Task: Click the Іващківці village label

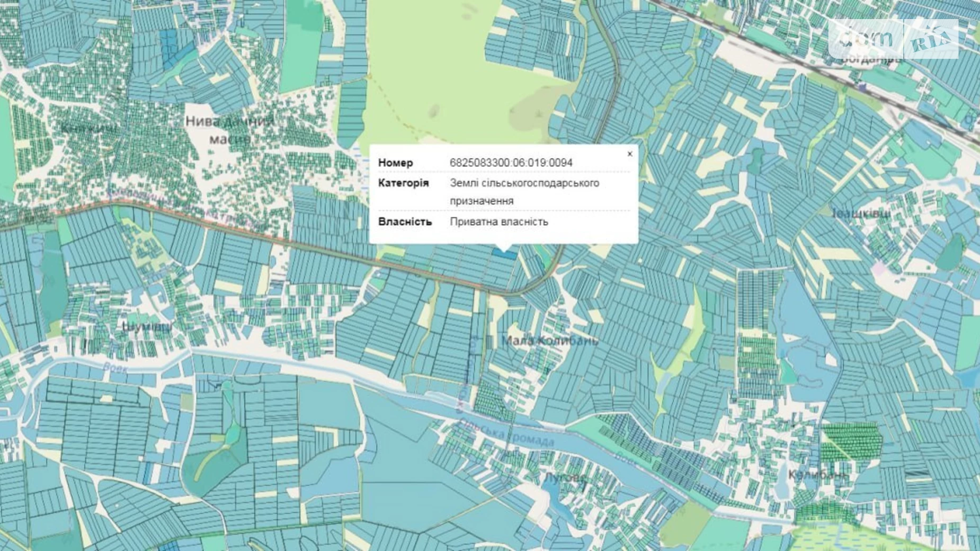Action: 861,214
